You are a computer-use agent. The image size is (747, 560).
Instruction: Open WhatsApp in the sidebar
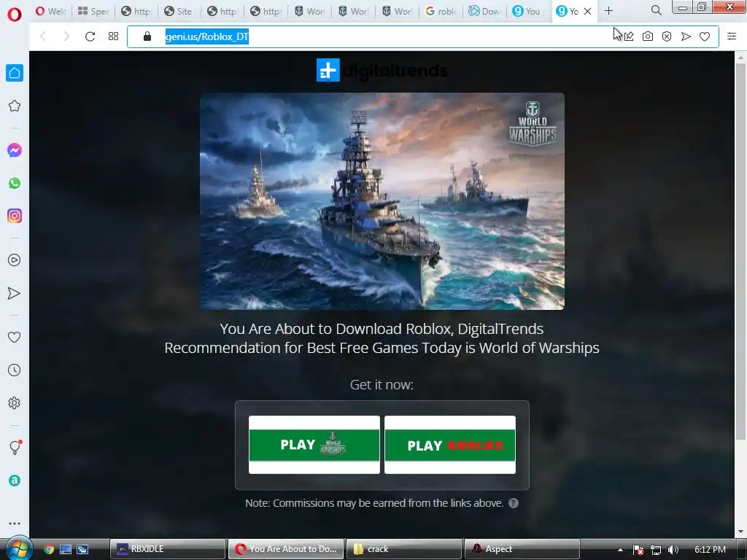pos(15,183)
